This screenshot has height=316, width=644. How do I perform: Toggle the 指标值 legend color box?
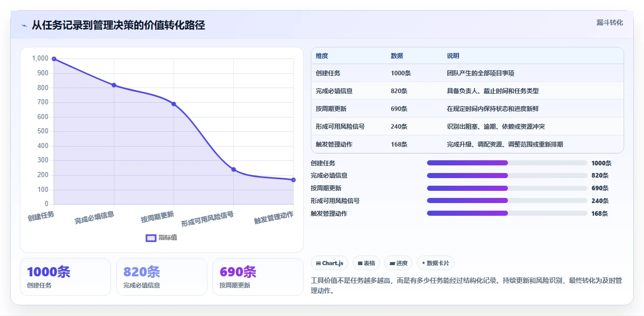coord(151,238)
